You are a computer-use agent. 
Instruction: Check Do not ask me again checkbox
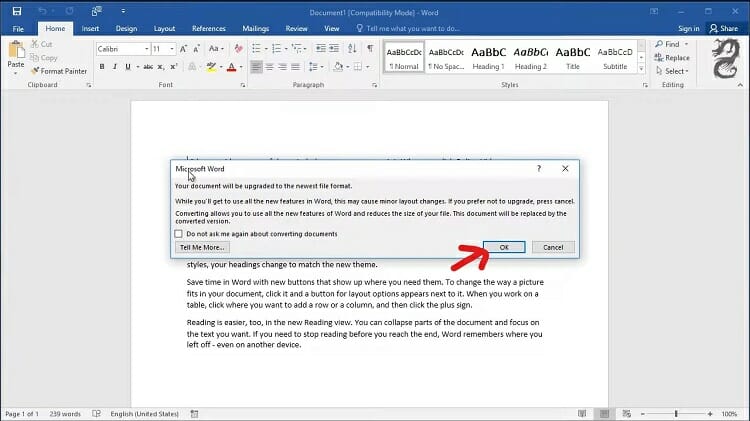pyautogui.click(x=178, y=234)
